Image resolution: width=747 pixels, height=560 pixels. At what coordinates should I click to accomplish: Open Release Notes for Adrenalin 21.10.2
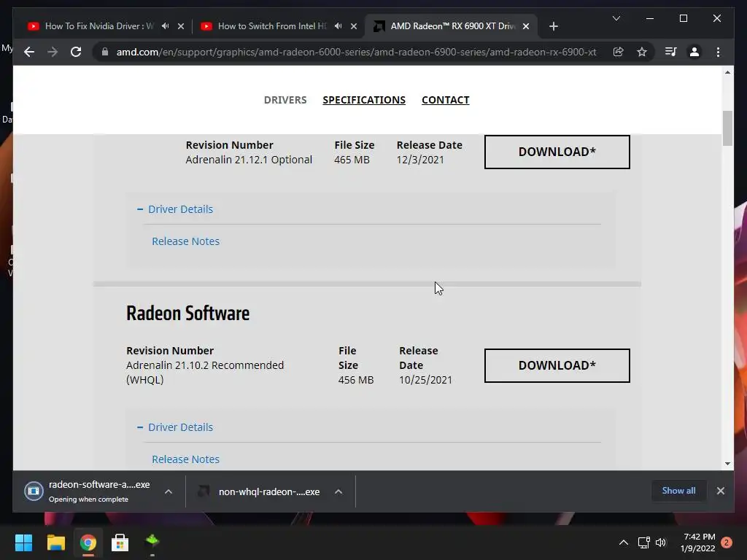click(186, 459)
